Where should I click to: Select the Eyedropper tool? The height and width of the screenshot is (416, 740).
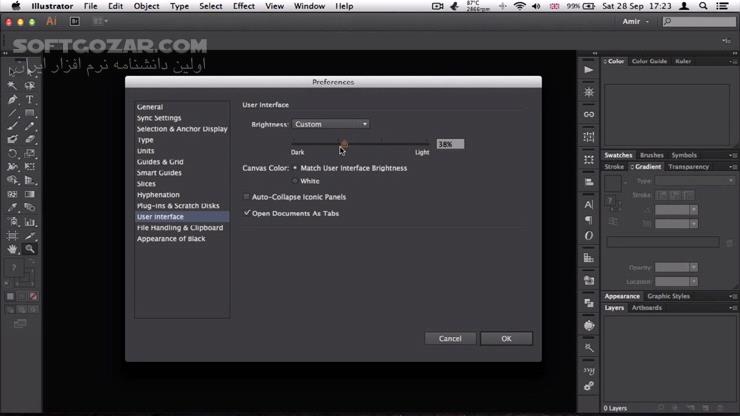(12, 207)
